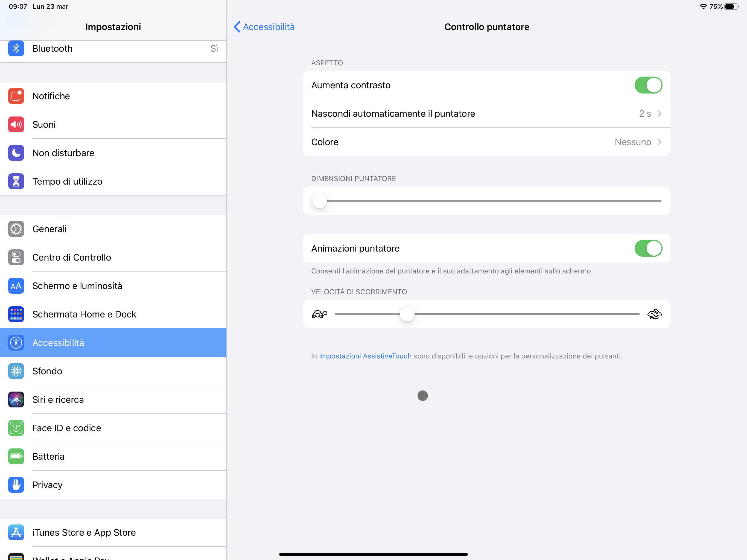This screenshot has height=560, width=747.
Task: Tap the Non disturbare moon icon
Action: pos(16,153)
